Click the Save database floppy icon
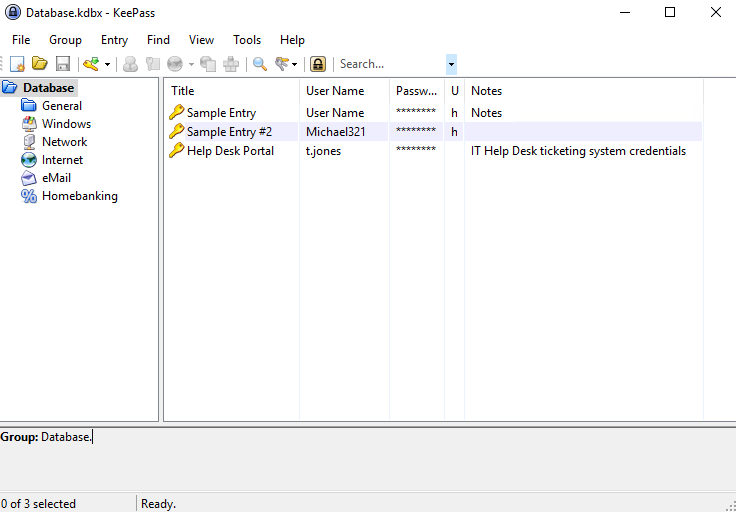This screenshot has width=736, height=512. 63,64
